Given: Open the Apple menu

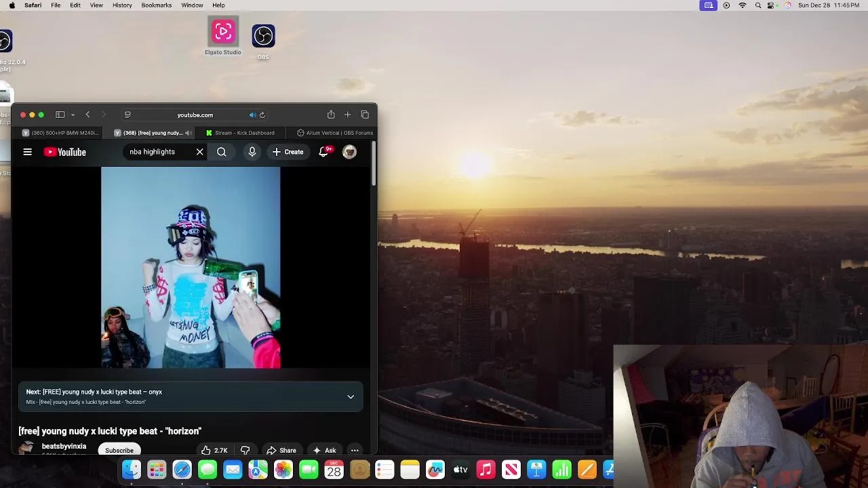Looking at the screenshot, I should coord(12,5).
